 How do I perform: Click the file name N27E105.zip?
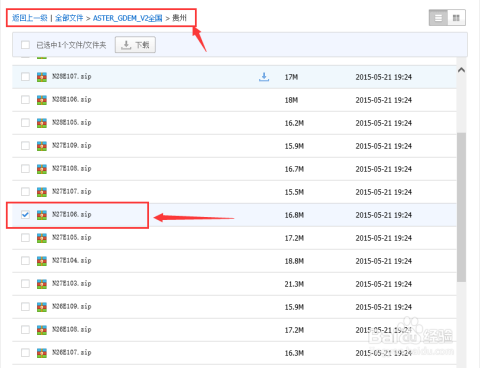[x=72, y=238]
